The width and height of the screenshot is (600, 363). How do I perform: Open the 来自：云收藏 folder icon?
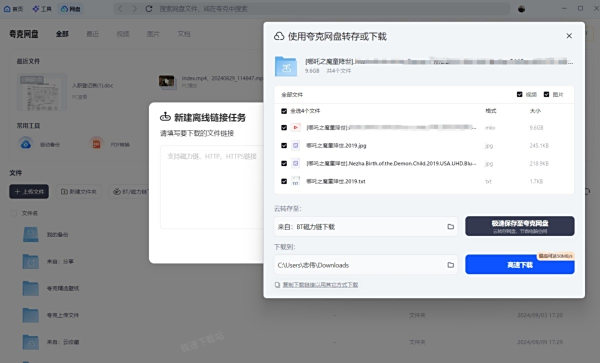31,342
